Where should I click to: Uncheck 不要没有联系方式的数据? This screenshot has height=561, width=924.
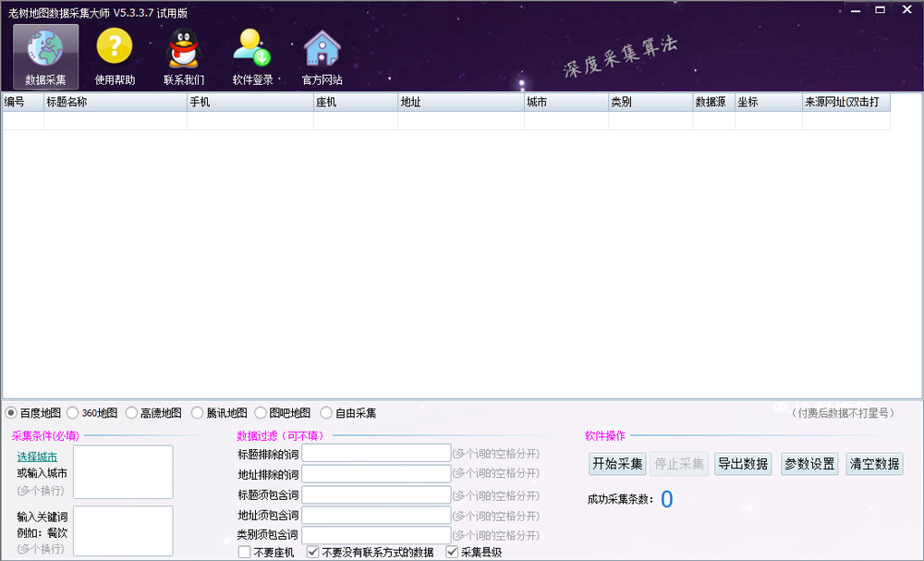[x=313, y=553]
